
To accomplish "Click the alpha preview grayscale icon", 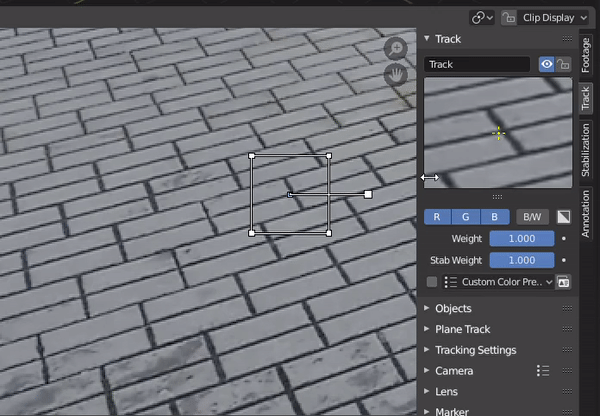I will click(x=564, y=216).
